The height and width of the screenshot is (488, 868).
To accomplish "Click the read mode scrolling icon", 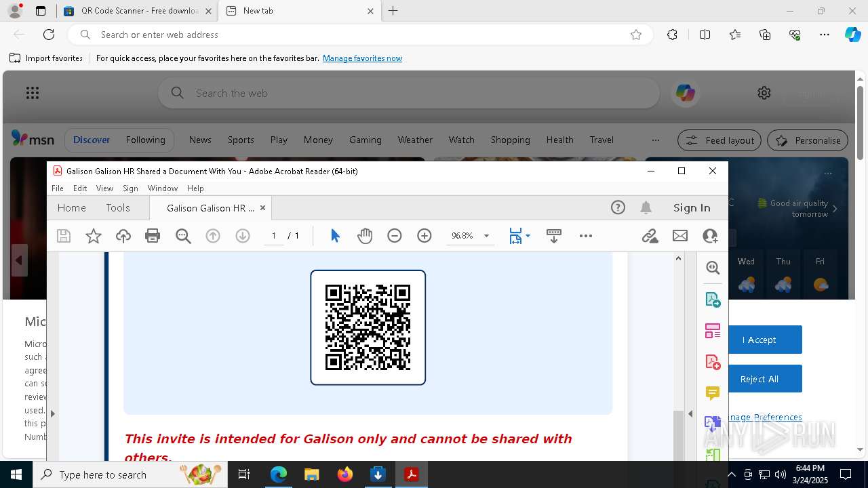I will click(554, 236).
